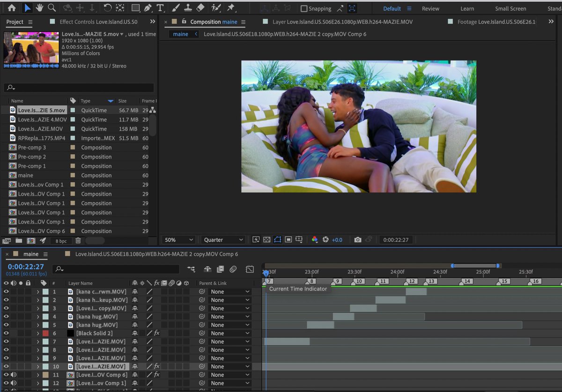Open the Quarter resolution dropdown
This screenshot has width=562, height=392.
[222, 240]
